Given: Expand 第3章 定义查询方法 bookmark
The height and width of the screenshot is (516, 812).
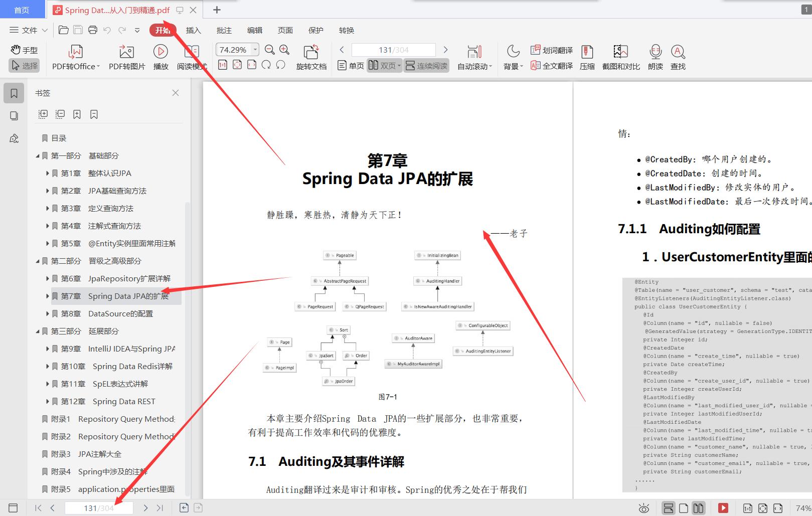Looking at the screenshot, I should (x=48, y=209).
